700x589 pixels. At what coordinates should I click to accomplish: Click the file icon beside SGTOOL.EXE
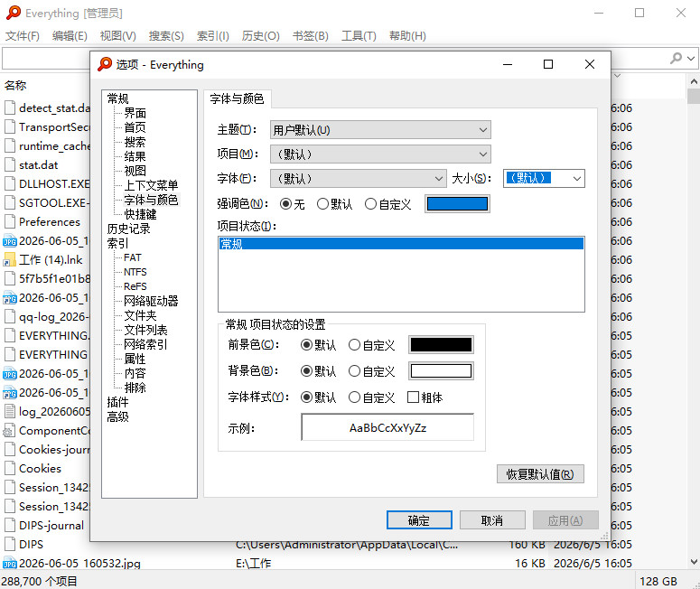[x=9, y=202]
